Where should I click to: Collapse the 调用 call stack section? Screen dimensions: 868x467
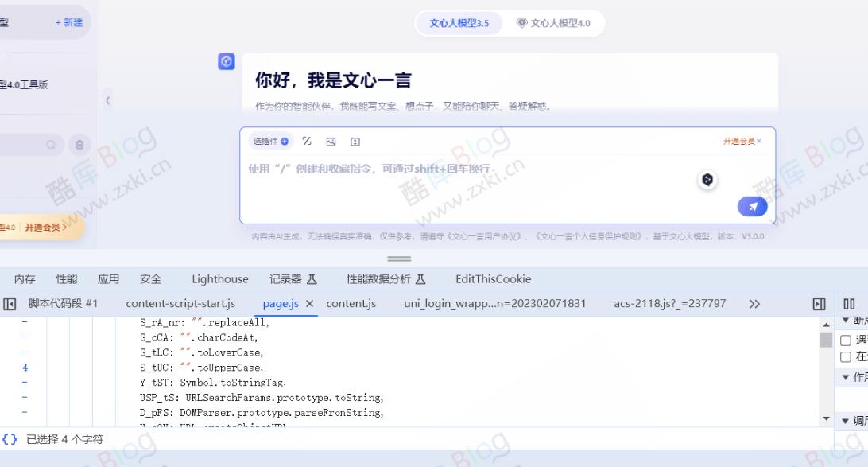pos(845,419)
